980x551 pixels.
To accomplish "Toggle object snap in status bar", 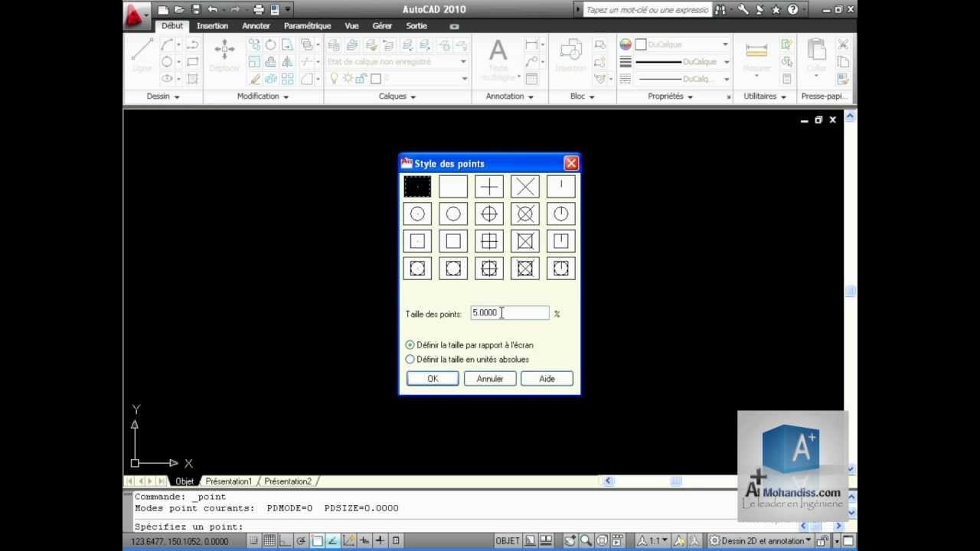I will click(x=317, y=541).
